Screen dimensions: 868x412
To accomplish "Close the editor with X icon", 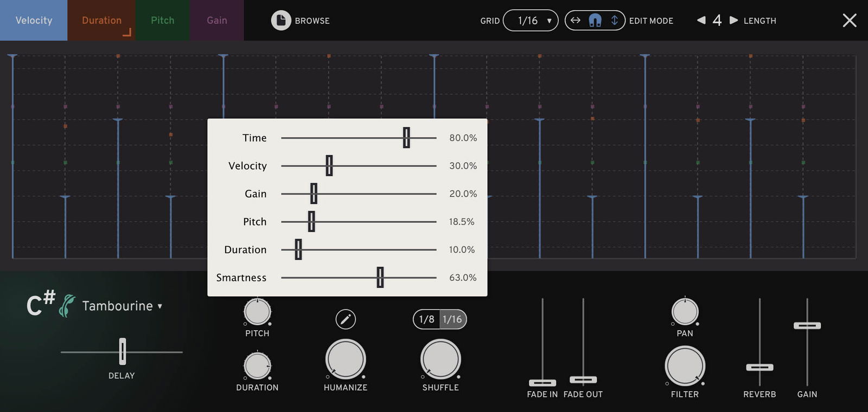I will 850,21.
